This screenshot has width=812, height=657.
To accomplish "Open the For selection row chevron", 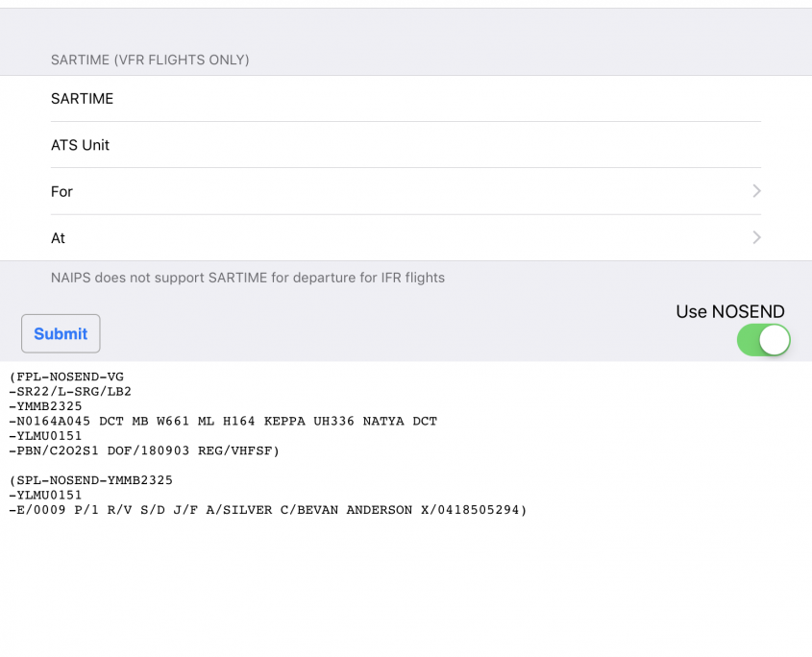I will (x=756, y=191).
